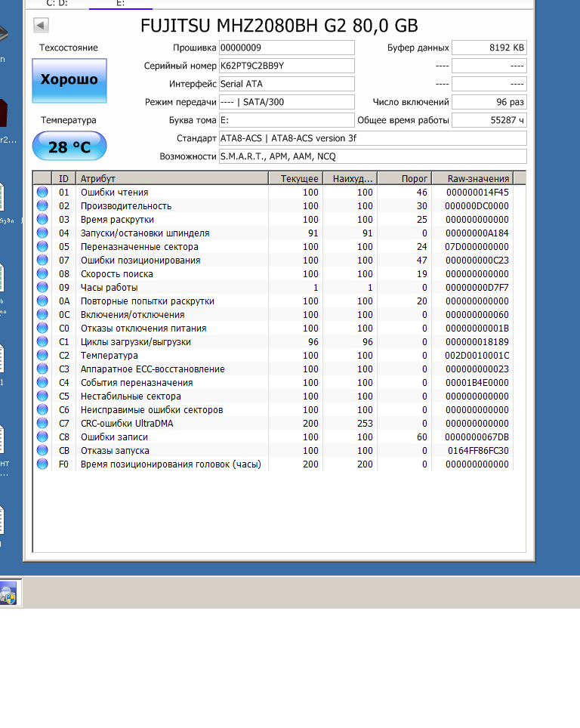Click the status icon for Ошибки чтения
The height and width of the screenshot is (728, 580).
pos(42,193)
